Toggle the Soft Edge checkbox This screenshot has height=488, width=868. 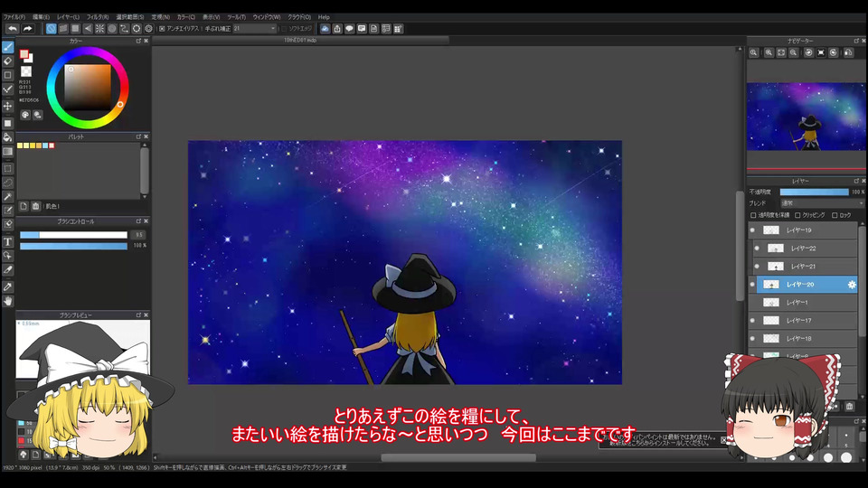click(285, 29)
